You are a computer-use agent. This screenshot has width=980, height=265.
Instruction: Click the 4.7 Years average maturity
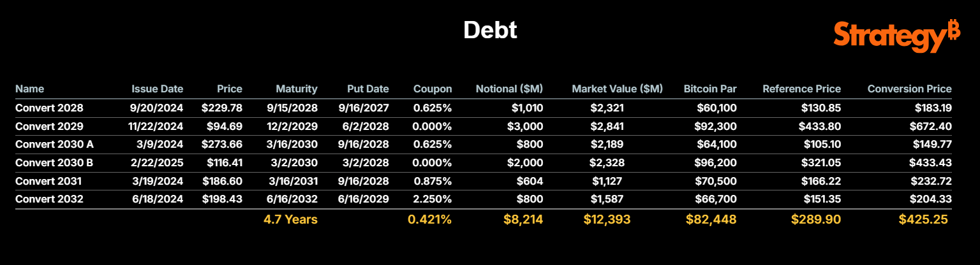[290, 220]
